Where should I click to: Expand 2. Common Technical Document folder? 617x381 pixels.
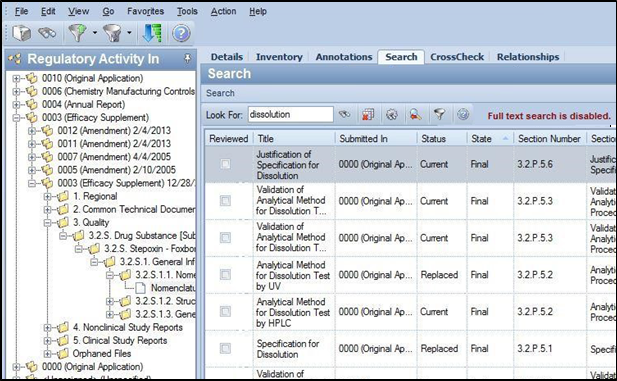pyautogui.click(x=47, y=209)
